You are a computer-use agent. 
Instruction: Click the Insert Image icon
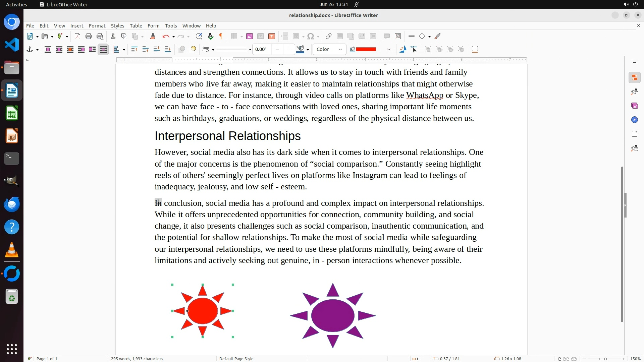pos(249,36)
